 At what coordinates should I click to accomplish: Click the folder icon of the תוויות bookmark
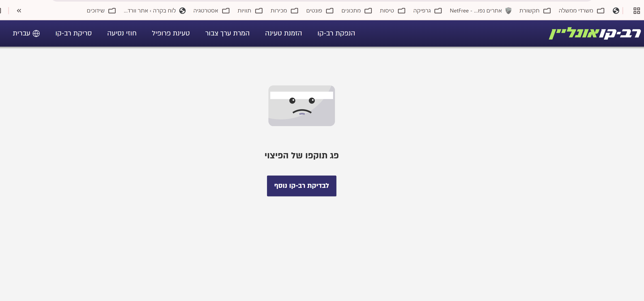[259, 10]
